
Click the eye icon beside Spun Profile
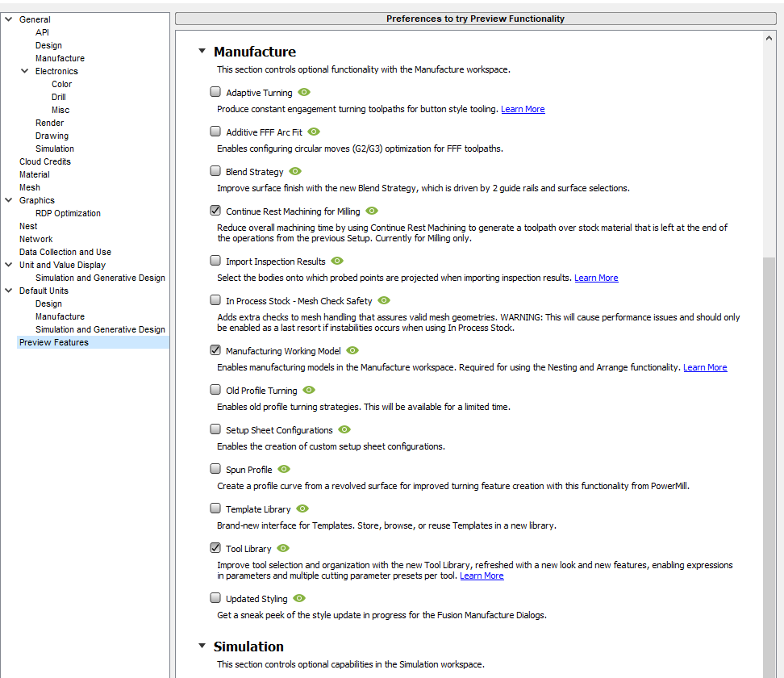(x=284, y=469)
